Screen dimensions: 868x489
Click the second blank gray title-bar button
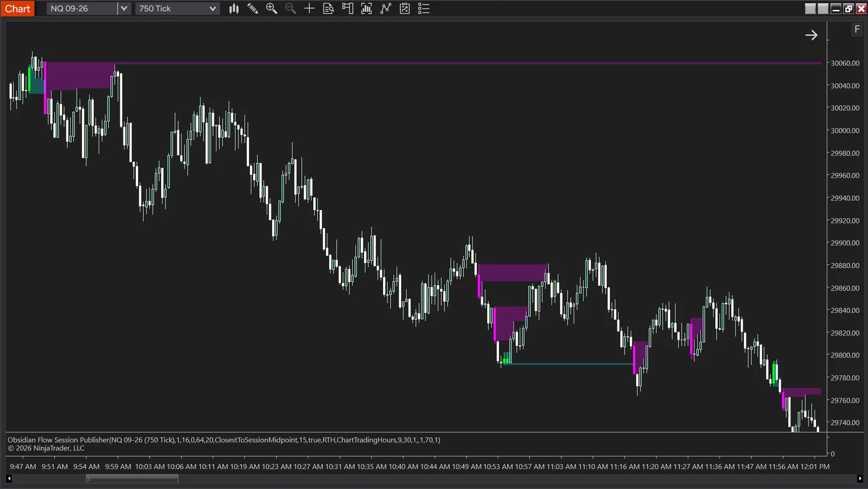point(823,9)
